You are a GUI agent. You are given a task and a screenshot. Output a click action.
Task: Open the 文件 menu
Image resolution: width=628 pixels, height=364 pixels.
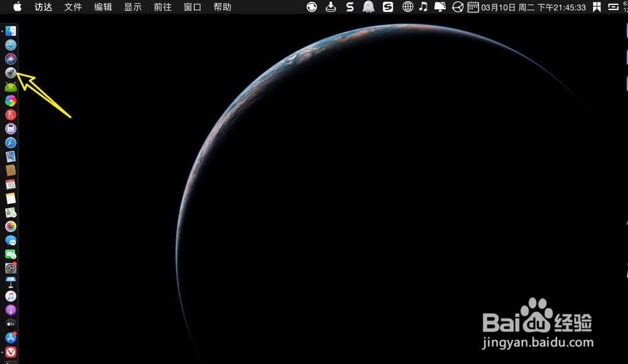point(73,7)
